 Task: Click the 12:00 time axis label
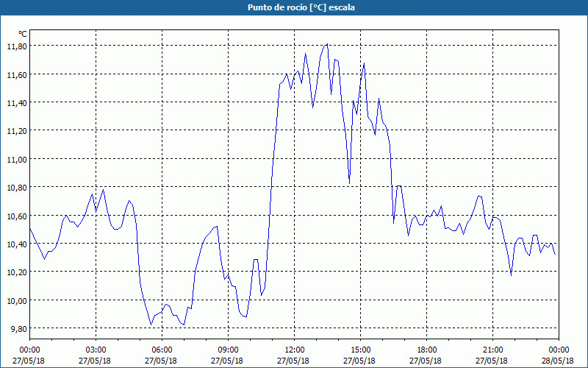click(x=295, y=350)
